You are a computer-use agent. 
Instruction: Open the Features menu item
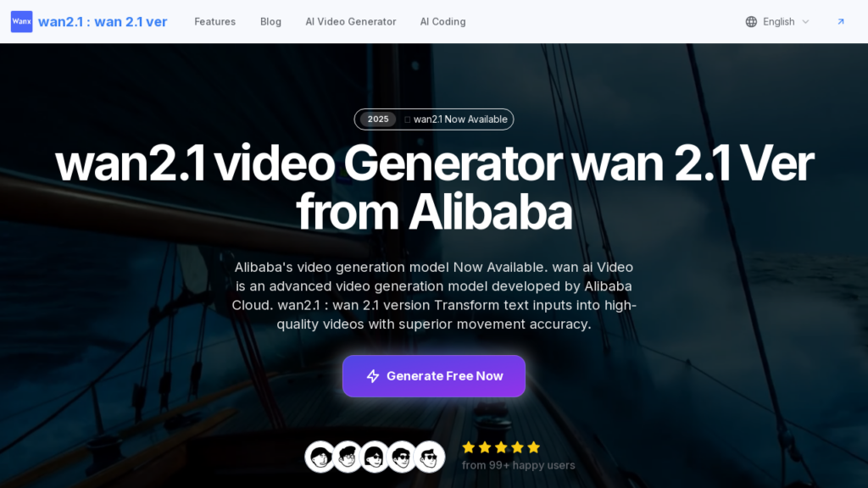pyautogui.click(x=214, y=21)
